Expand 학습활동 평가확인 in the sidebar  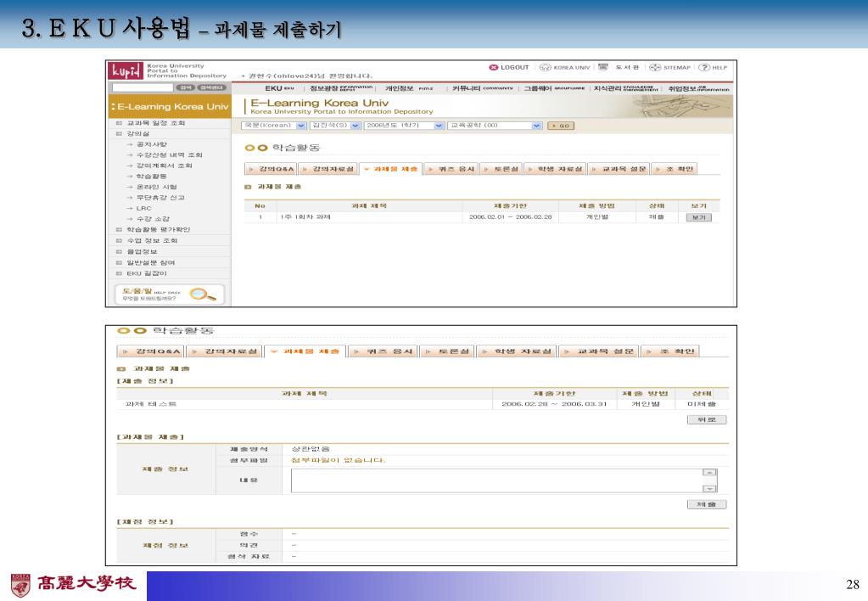158,229
